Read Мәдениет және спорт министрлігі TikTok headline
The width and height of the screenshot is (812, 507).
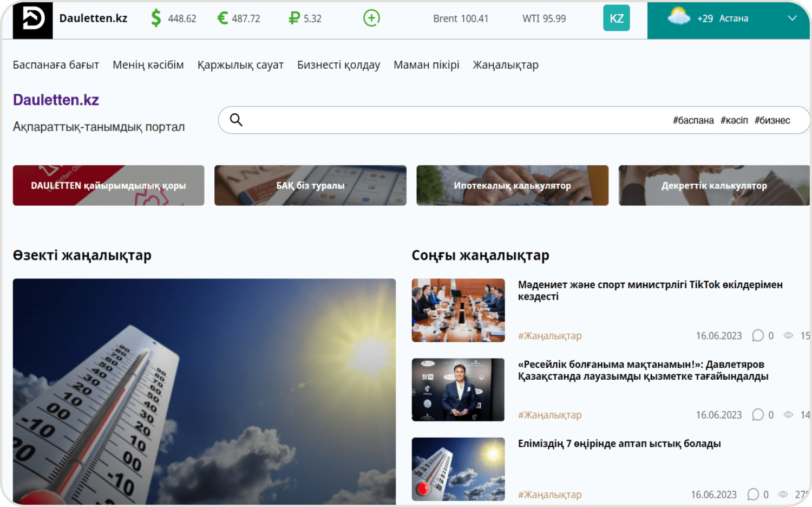point(650,290)
